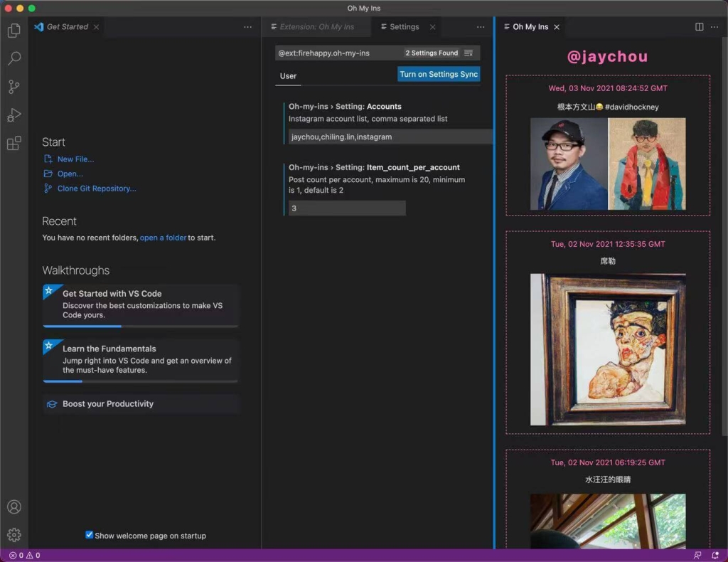728x562 pixels.
Task: Open More Actions menu in Oh My Ins panel
Action: coord(714,26)
